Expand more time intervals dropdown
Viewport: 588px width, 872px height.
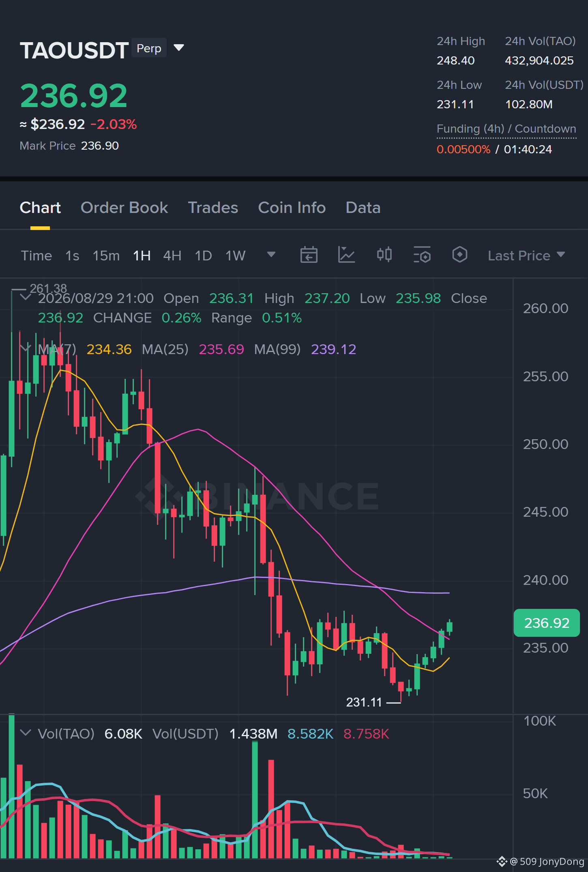pos(271,255)
